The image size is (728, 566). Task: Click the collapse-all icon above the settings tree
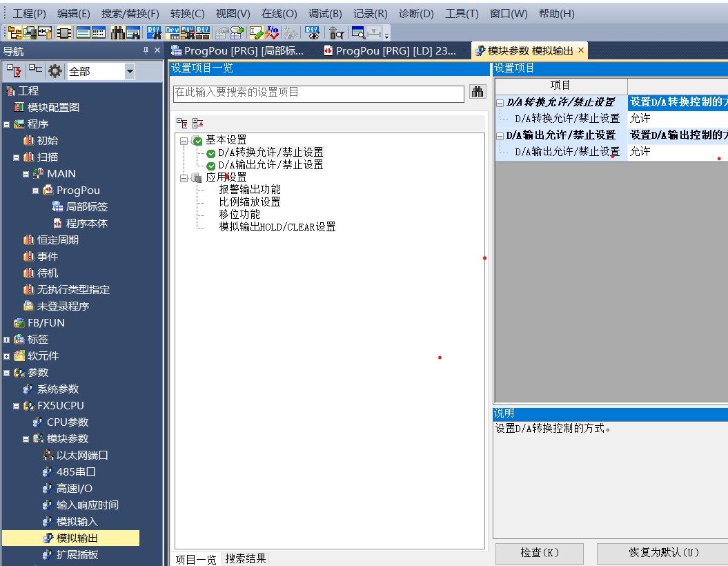click(197, 123)
